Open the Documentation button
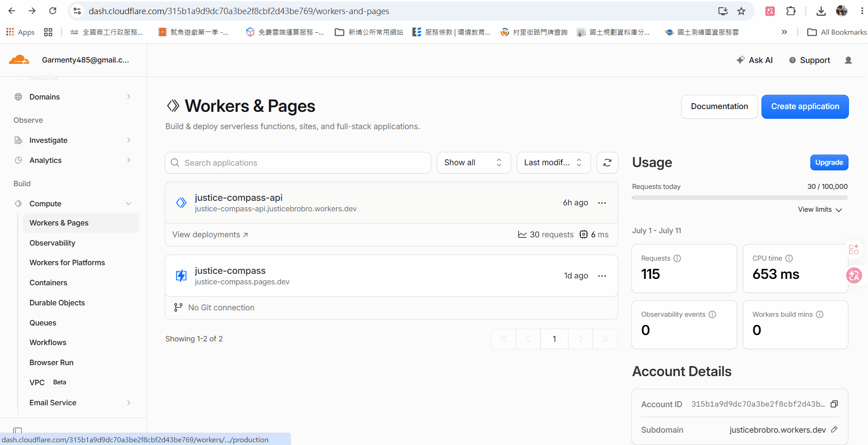868x445 pixels. [x=719, y=107]
